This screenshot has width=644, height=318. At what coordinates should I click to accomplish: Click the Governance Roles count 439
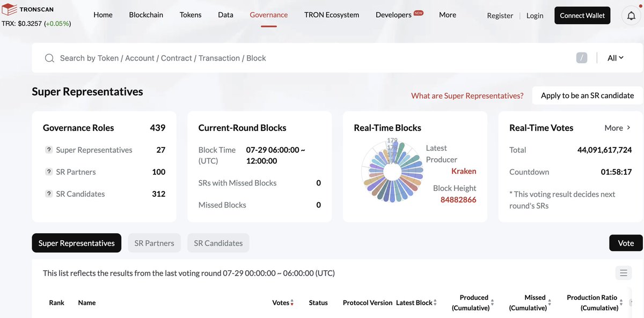(x=158, y=128)
